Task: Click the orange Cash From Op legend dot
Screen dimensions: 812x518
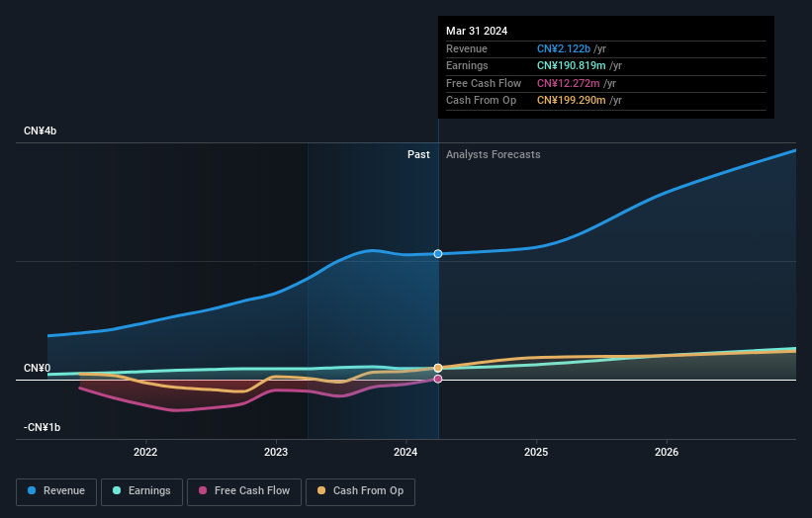Action: (x=321, y=490)
